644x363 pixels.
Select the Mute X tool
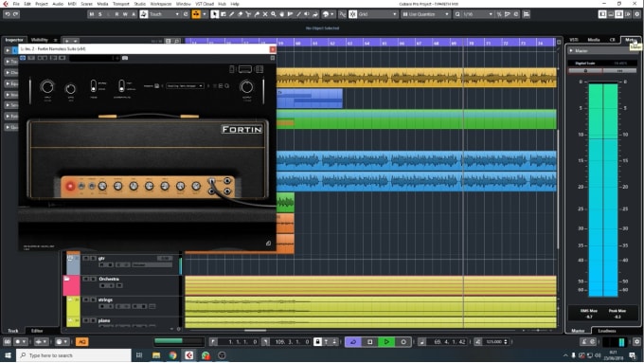click(x=265, y=14)
